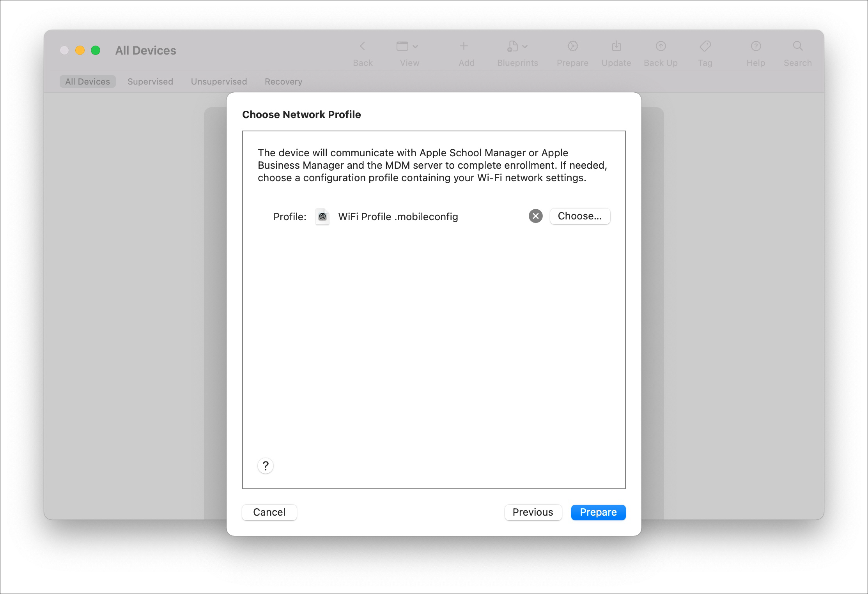868x594 pixels.
Task: Remove the selected WiFi profile
Action: point(535,216)
